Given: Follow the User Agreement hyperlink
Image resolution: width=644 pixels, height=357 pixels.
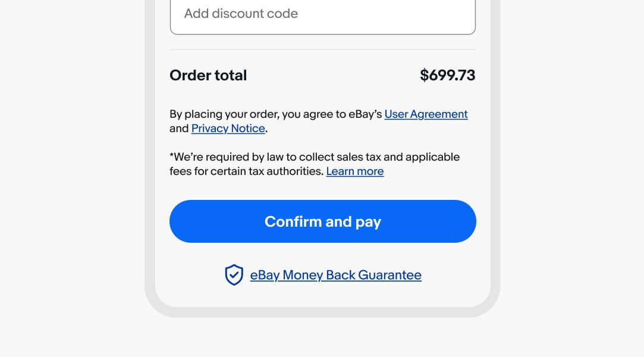Looking at the screenshot, I should pos(426,114).
